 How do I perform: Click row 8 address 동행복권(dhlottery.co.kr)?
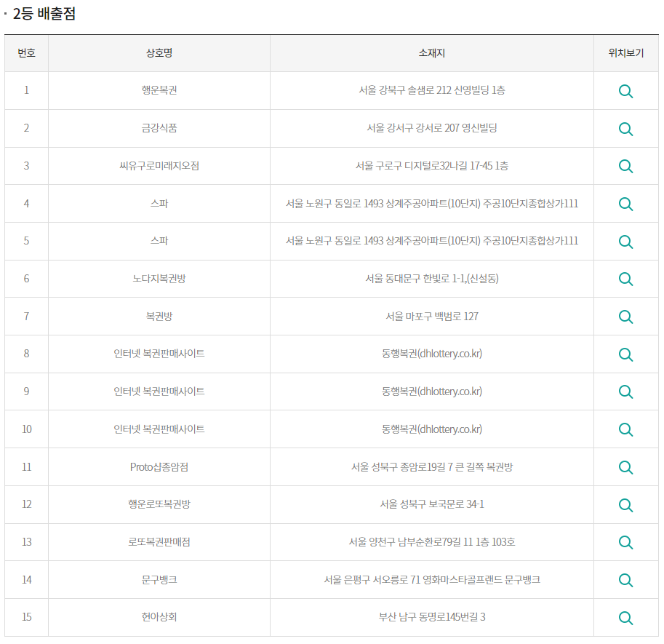click(x=432, y=354)
